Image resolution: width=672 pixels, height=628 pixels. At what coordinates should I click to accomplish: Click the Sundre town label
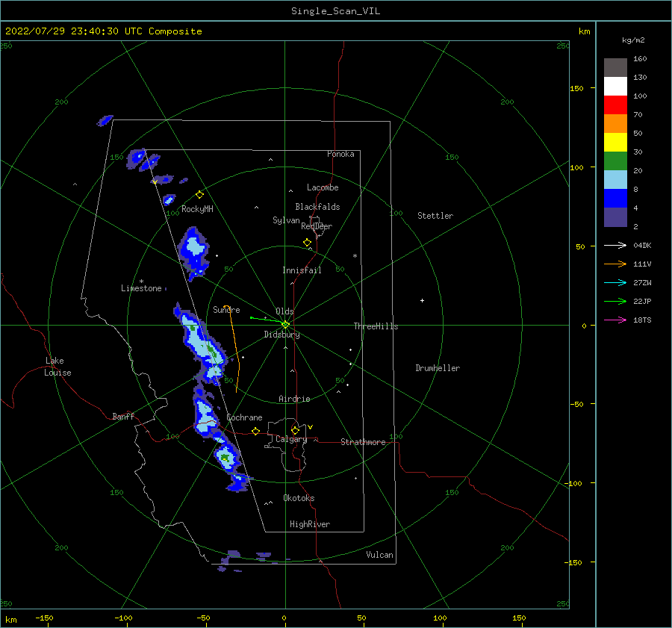226,309
